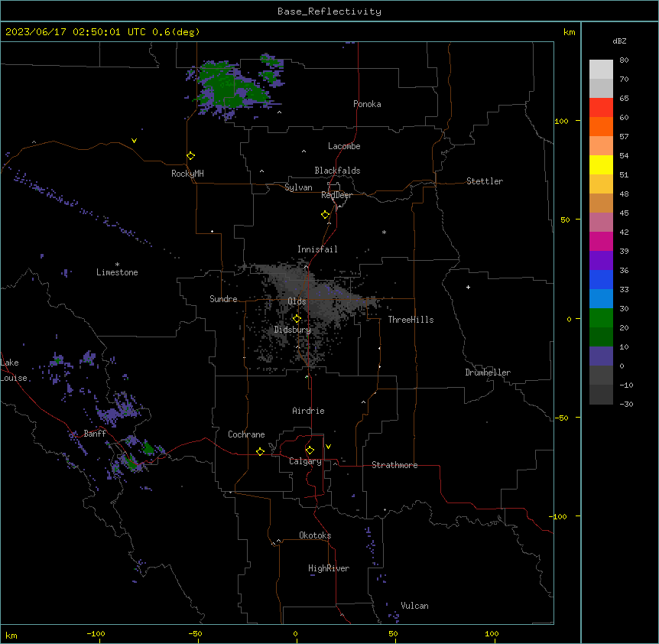Select the orange 60-57 dBZ legend swatch
659x644 pixels.
[x=601, y=126]
